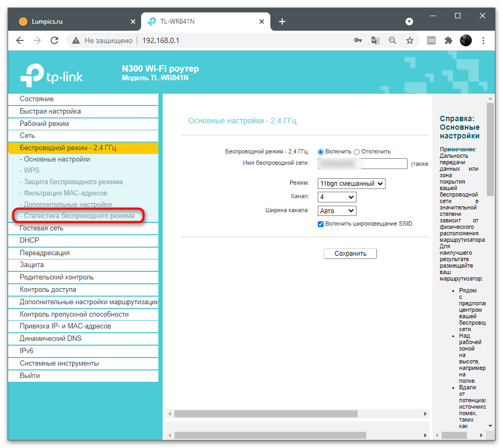Viewport: 503px width, 448px height.
Task: Close the Lumpics.ru tab
Action: tap(133, 22)
